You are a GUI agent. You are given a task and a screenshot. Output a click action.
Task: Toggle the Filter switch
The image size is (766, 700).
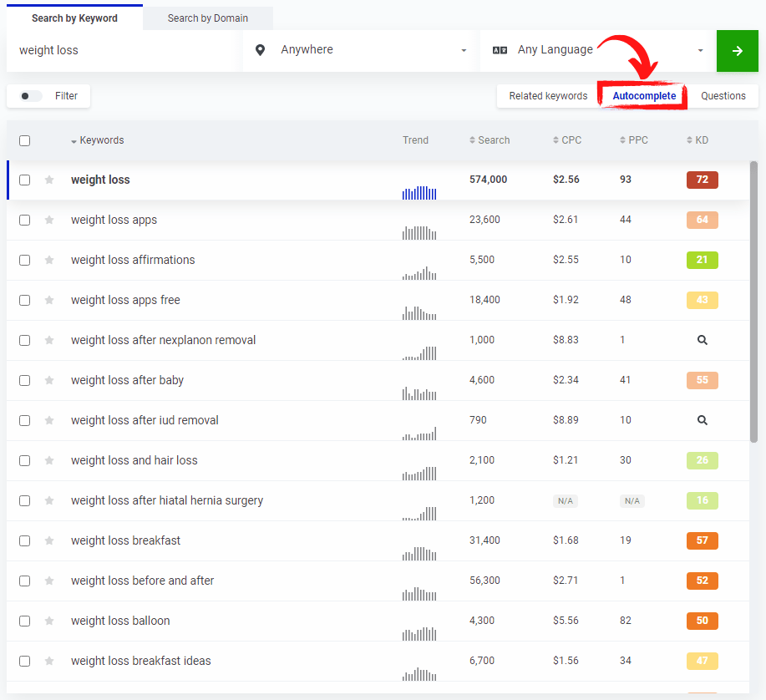tap(31, 96)
